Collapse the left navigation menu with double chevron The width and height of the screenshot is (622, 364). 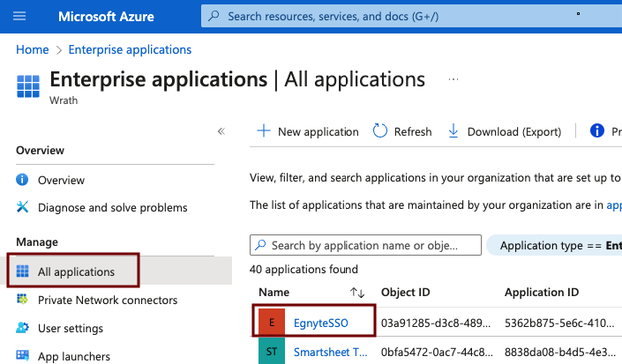pyautogui.click(x=221, y=131)
